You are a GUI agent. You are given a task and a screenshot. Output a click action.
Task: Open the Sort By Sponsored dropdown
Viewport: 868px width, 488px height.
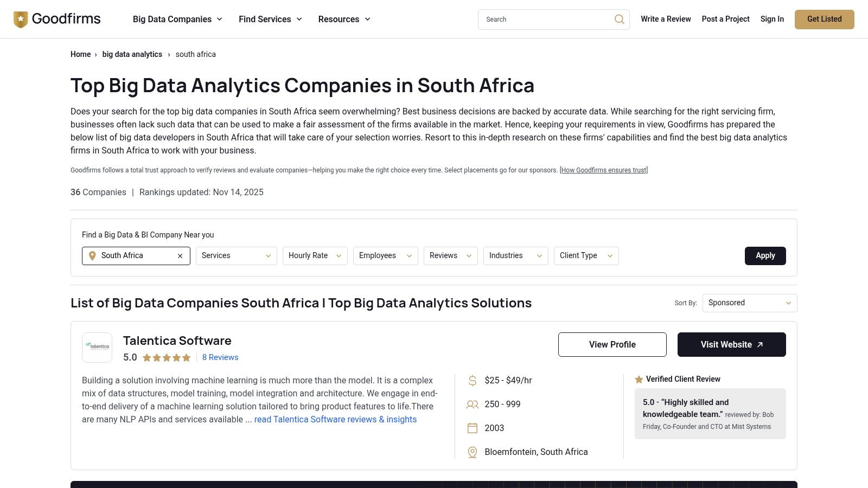click(749, 303)
